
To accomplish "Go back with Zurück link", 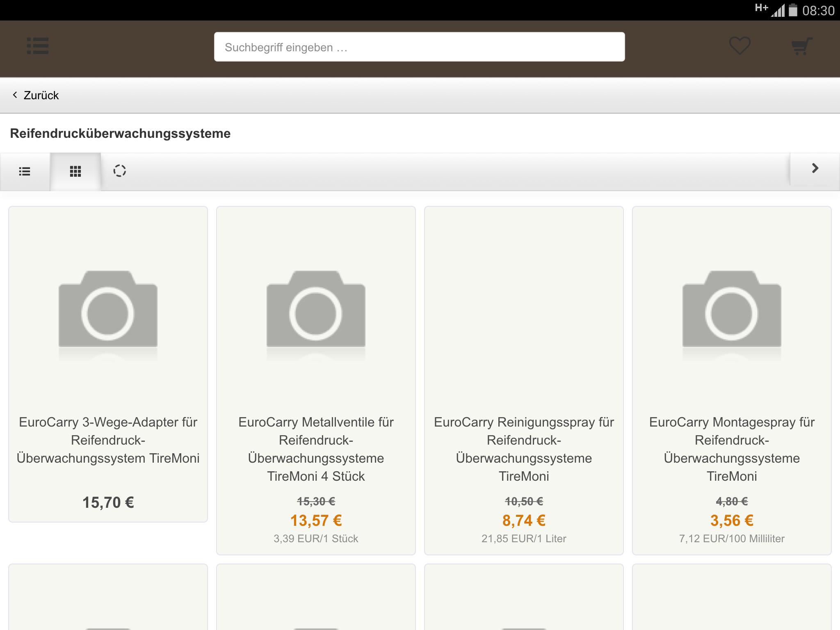I will click(41, 96).
